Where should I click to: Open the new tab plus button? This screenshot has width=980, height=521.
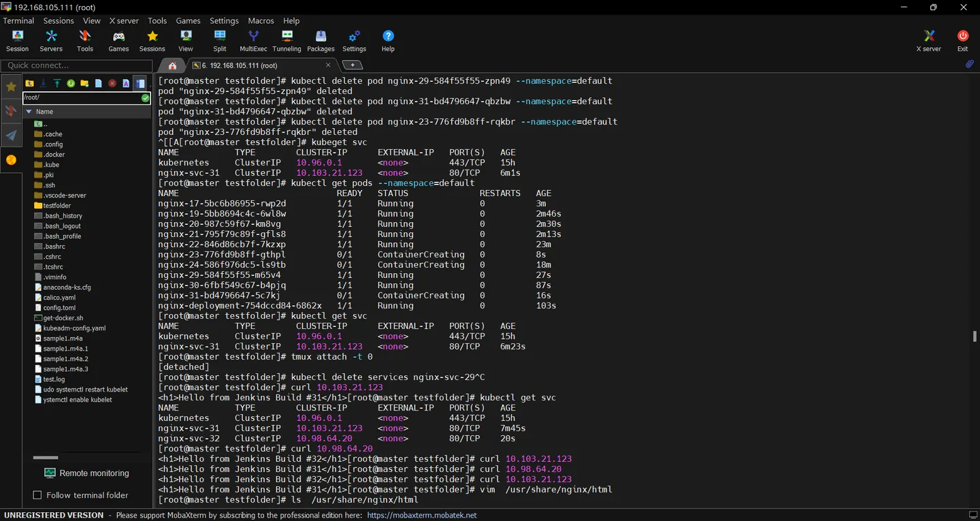352,65
